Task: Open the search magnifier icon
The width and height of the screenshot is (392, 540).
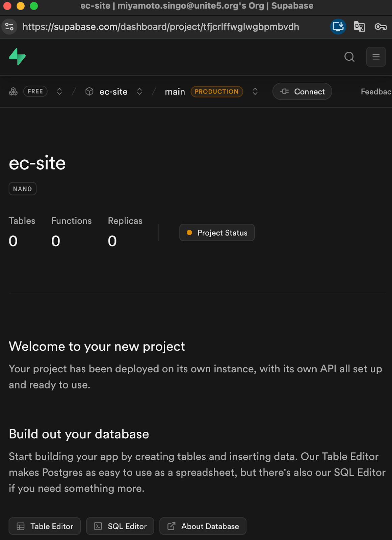Action: coord(349,57)
